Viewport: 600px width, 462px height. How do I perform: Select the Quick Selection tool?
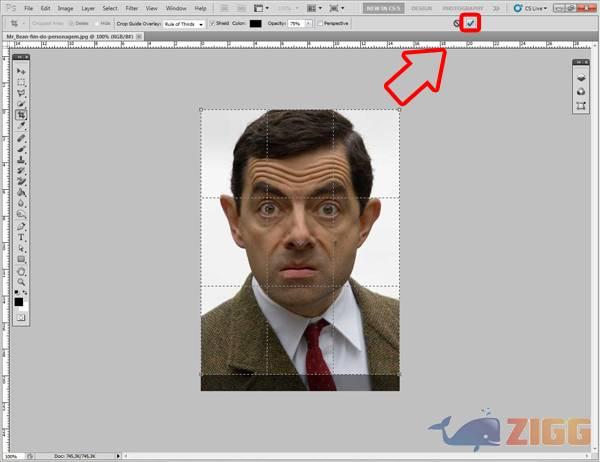[21, 104]
